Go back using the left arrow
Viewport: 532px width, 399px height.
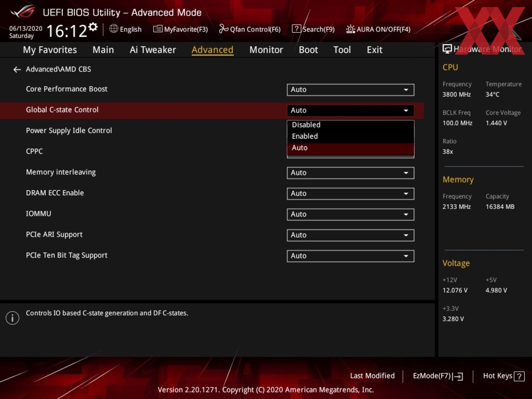(x=17, y=70)
